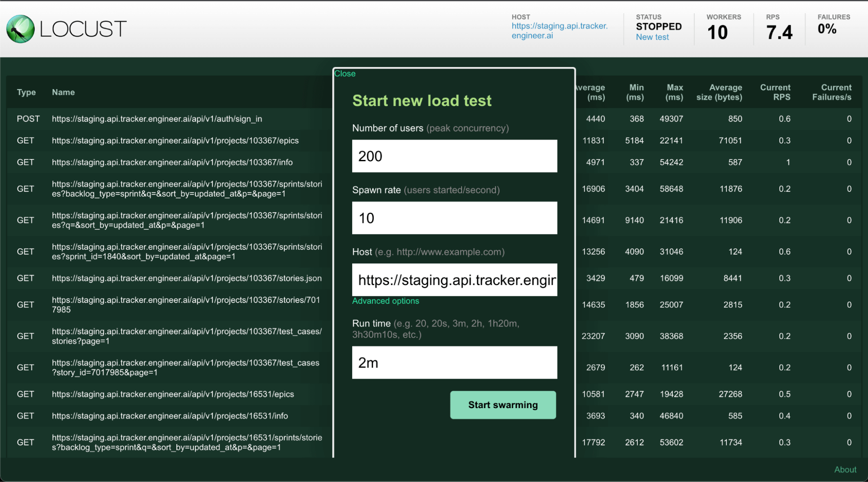Screen dimensions: 868x482
Task: Sort by Max (ms) column header
Action: pyautogui.click(x=674, y=92)
